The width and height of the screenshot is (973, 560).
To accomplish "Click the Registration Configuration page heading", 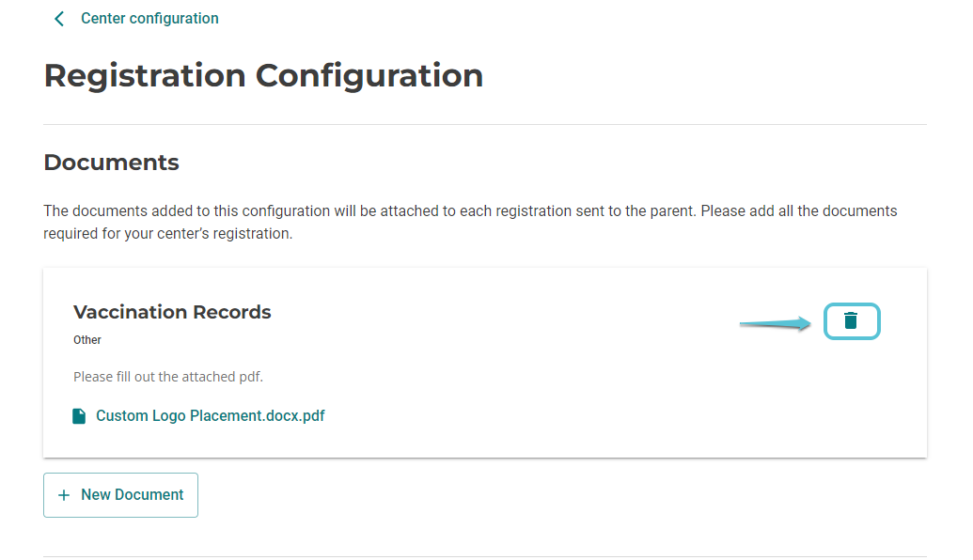I will [x=263, y=75].
